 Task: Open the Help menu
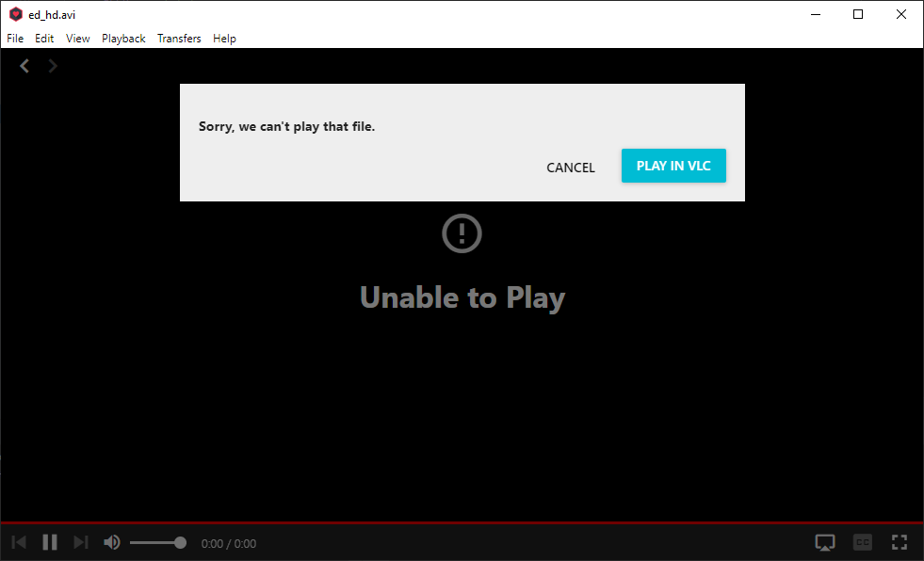tap(224, 39)
